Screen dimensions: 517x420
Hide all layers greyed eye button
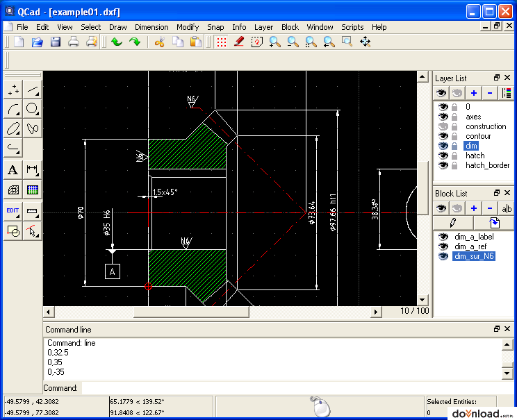(457, 93)
